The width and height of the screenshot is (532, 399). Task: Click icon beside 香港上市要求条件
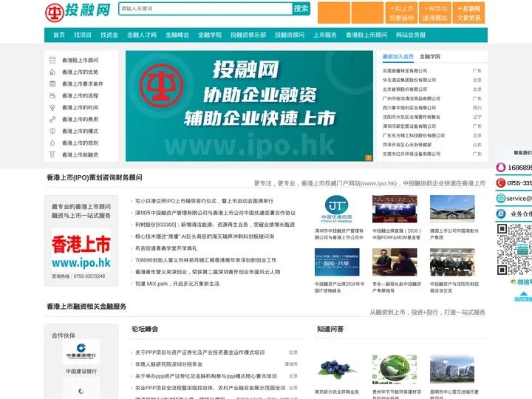coord(52,83)
